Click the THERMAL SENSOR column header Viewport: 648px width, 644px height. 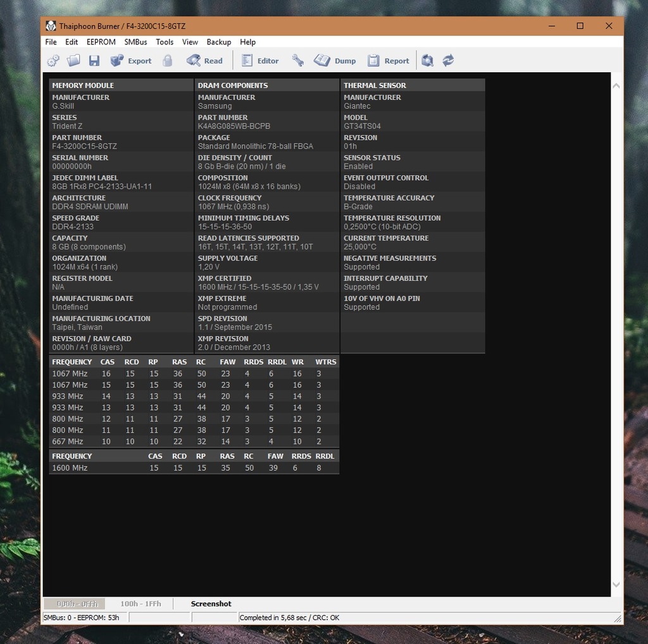click(413, 85)
